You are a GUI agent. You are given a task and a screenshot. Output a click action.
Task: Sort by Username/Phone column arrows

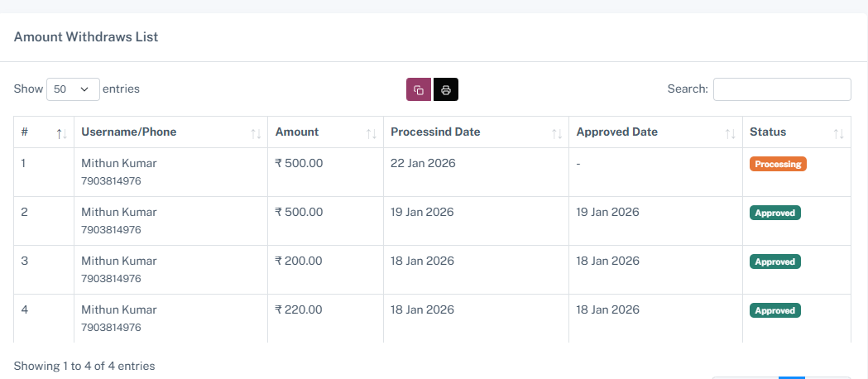(x=256, y=133)
